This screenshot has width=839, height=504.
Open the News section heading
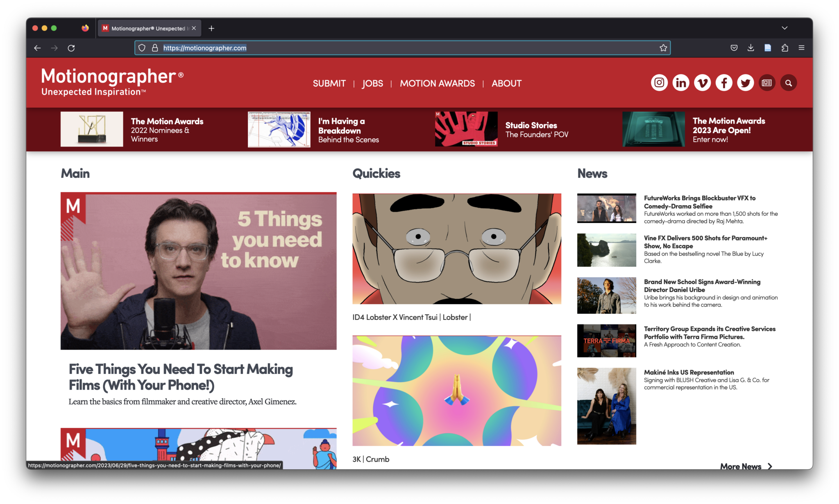click(592, 173)
